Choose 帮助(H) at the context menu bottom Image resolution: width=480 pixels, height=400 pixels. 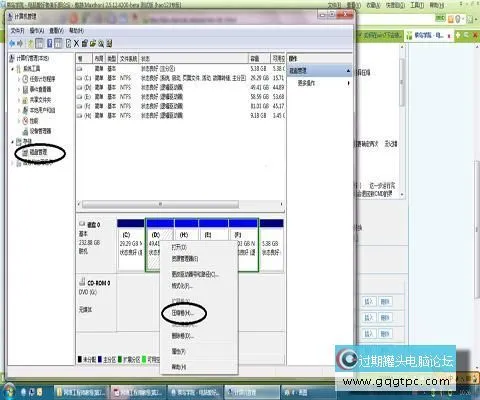[199, 367]
